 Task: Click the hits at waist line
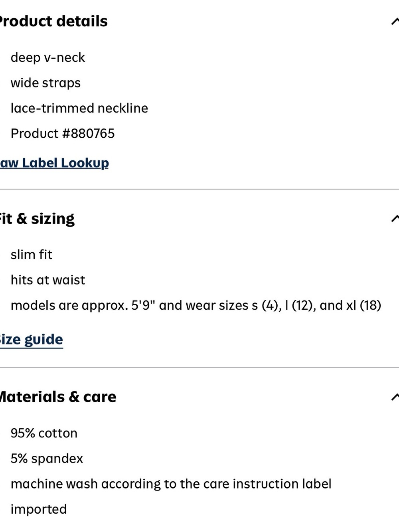point(48,280)
